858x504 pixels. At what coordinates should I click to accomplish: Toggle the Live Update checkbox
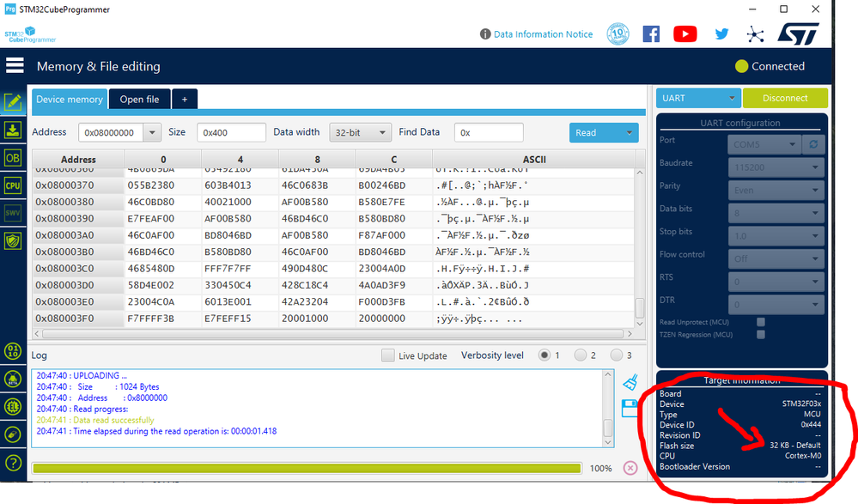[x=388, y=355]
